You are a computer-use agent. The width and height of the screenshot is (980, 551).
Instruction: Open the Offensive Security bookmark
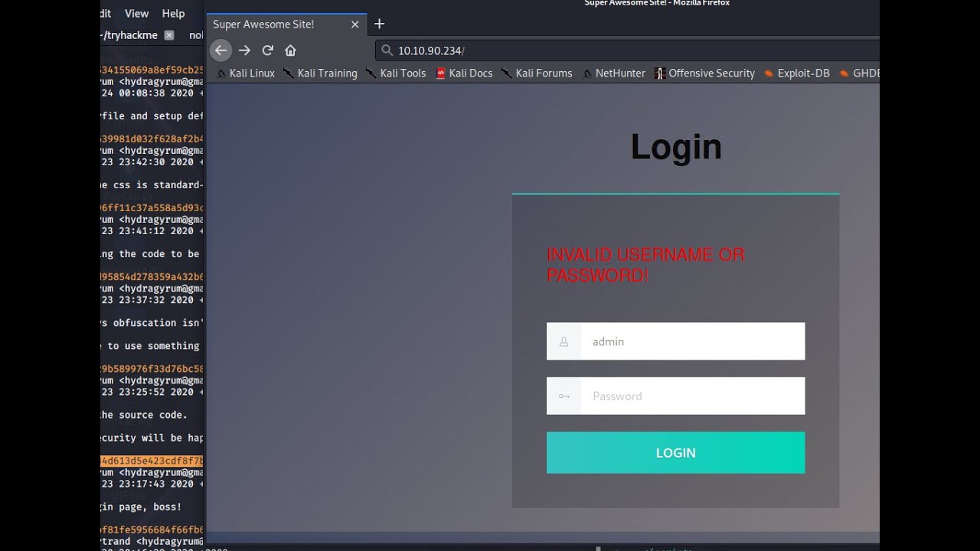click(704, 73)
